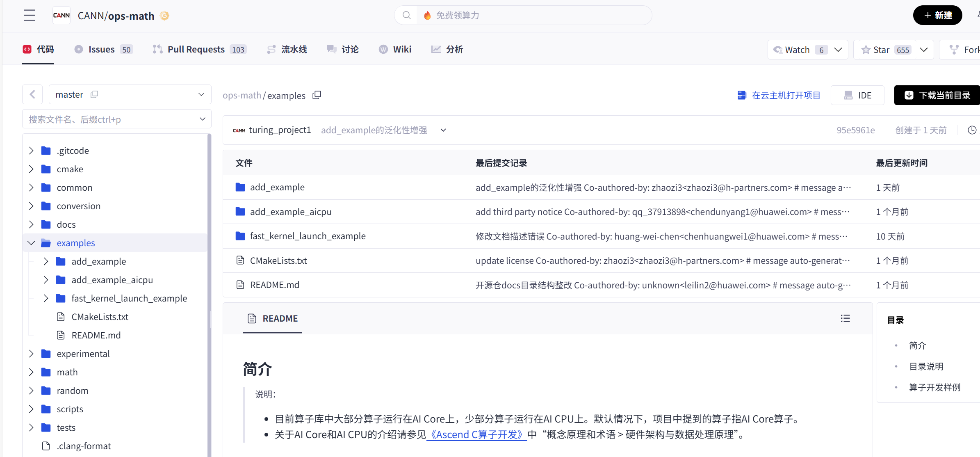Collapse sidebar with left arrow icon
Viewport: 980px width, 457px height.
pos(32,94)
